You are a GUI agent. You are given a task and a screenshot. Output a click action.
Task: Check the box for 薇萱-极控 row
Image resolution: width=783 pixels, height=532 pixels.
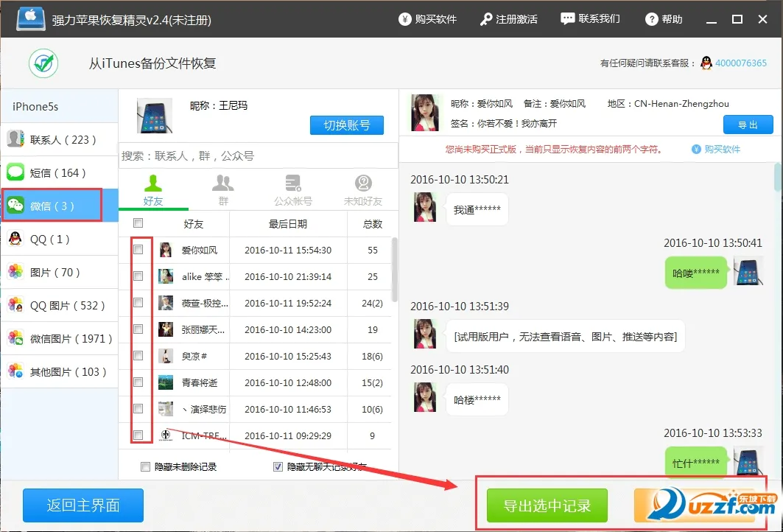(x=138, y=302)
